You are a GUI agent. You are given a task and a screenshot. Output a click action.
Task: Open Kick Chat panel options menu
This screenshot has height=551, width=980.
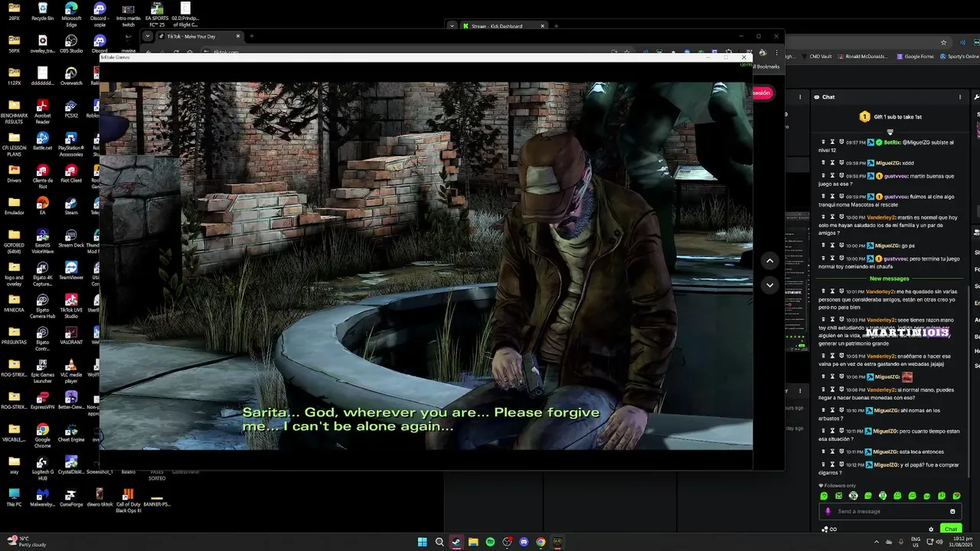point(960,97)
